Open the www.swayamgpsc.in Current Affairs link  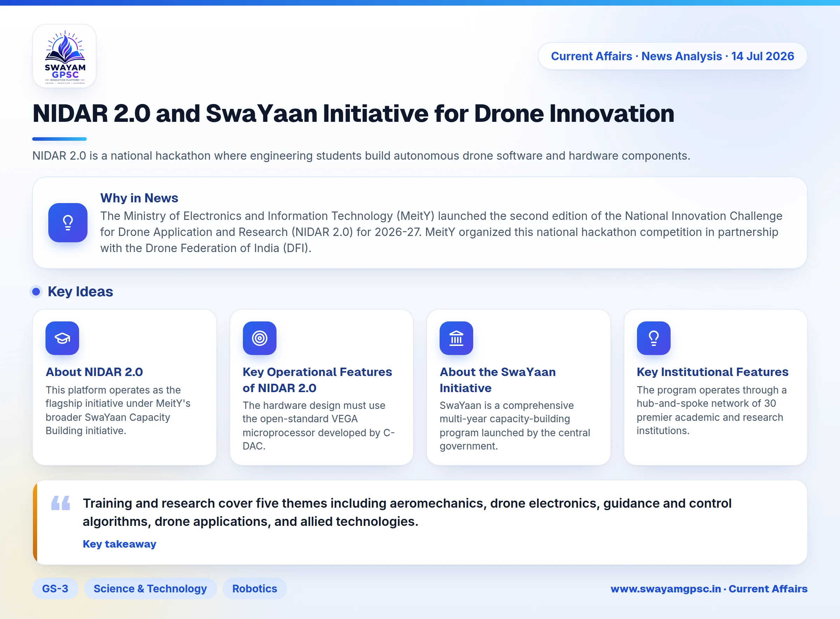(709, 589)
